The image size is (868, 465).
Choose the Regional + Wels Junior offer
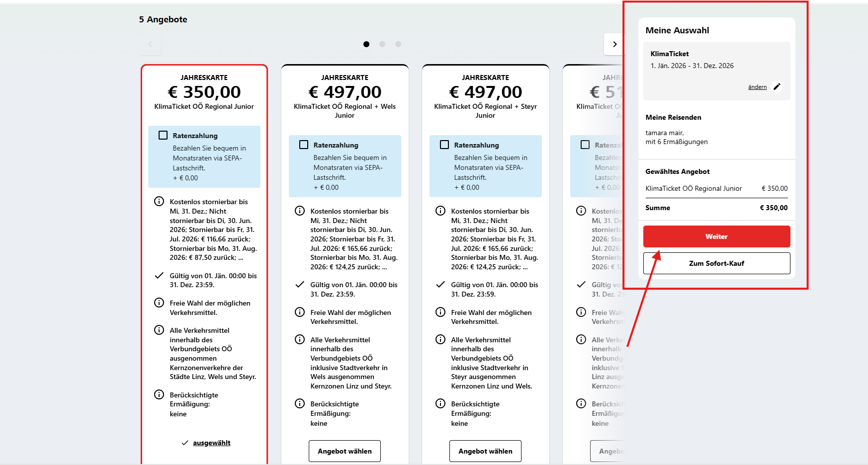point(345,451)
